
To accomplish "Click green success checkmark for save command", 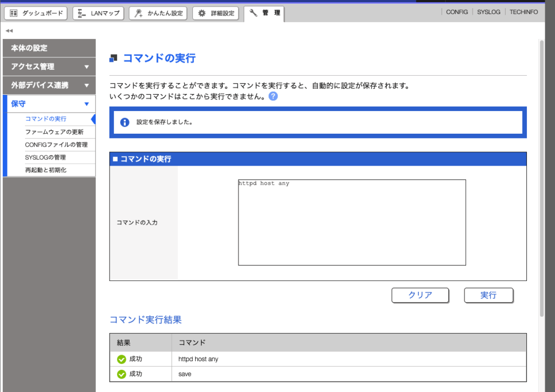I will point(121,374).
